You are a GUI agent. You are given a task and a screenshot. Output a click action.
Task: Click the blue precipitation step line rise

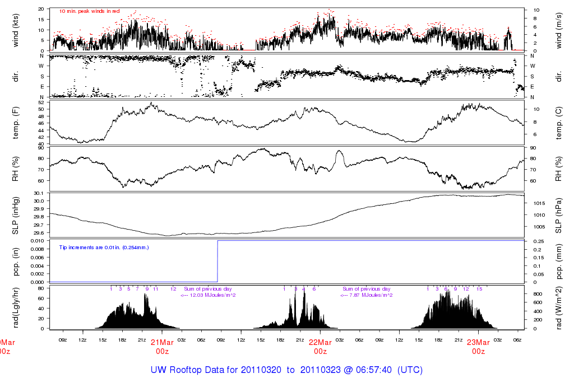tap(218, 261)
